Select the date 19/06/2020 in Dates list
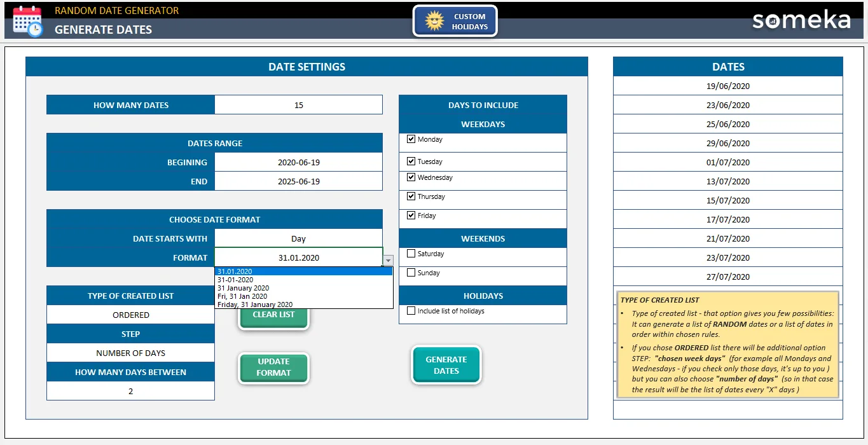This screenshot has height=445, width=868. coord(728,86)
